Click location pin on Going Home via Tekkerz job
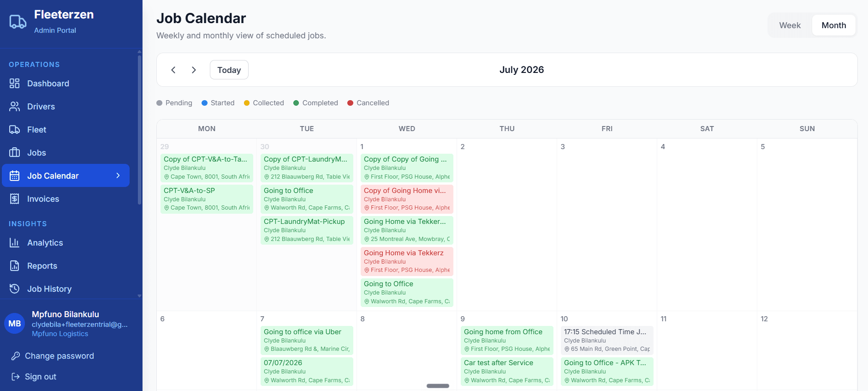868x391 pixels. coord(367,270)
